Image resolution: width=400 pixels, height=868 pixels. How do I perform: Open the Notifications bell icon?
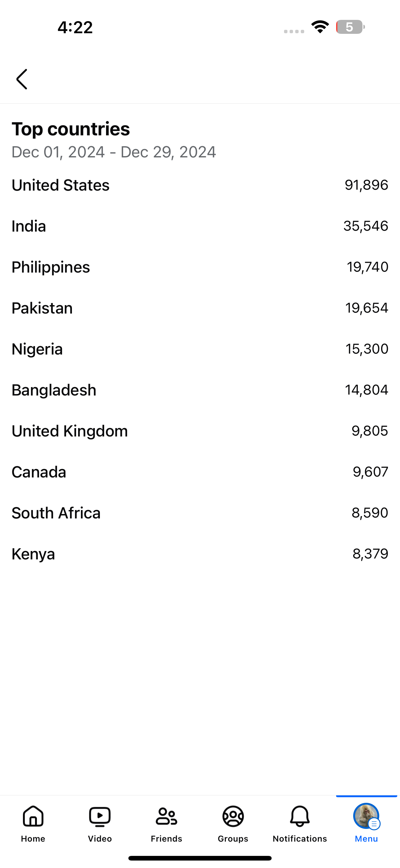pyautogui.click(x=300, y=816)
